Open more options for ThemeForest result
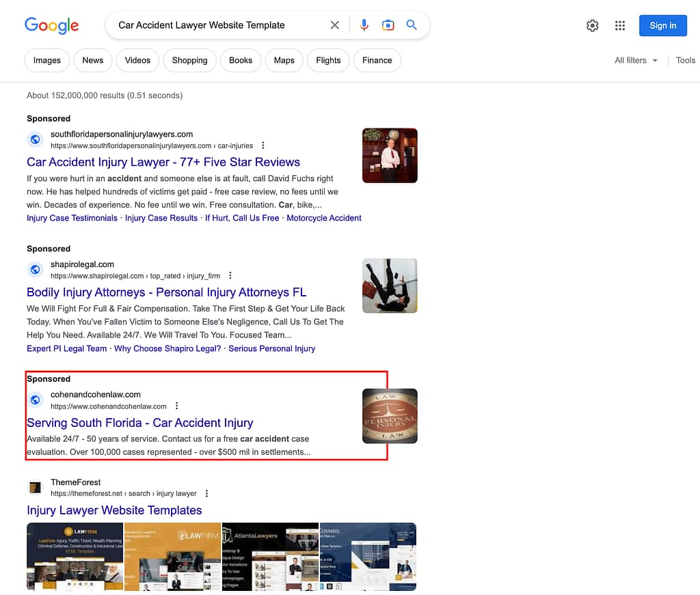 [206, 493]
